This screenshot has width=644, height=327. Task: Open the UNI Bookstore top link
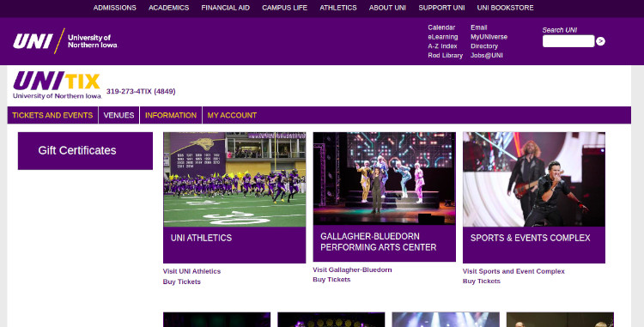click(x=505, y=8)
